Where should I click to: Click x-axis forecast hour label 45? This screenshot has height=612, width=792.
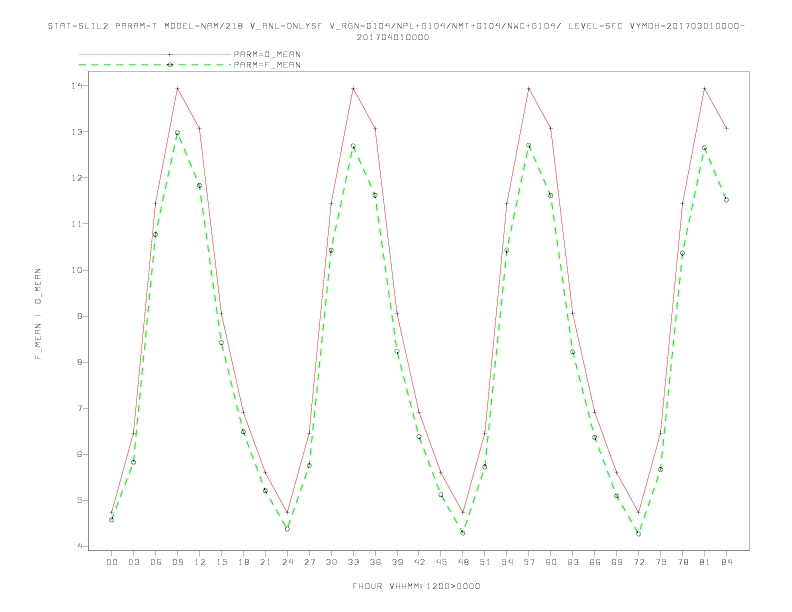441,562
